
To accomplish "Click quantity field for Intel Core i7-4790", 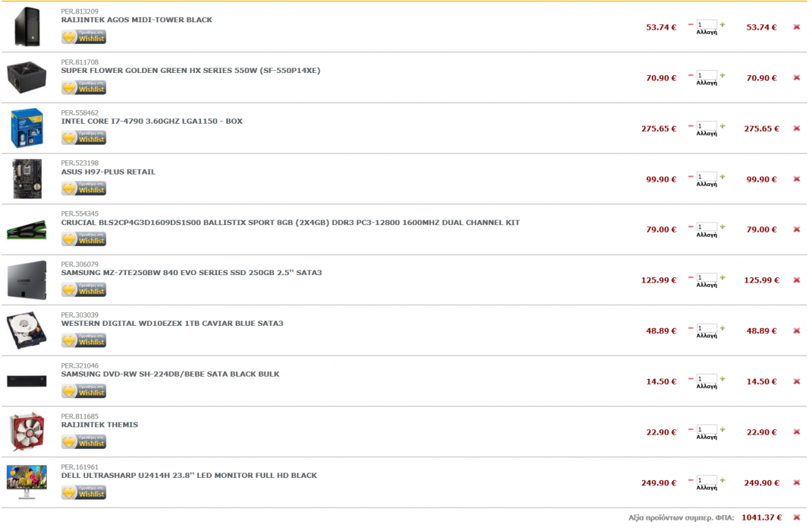I will [x=706, y=126].
